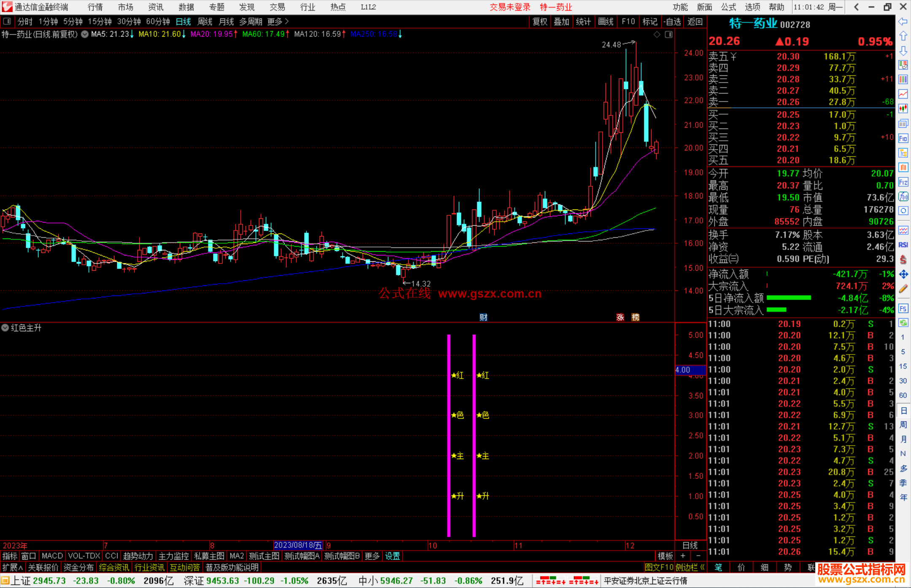Toggle the 复权 adjustment button
This screenshot has width=911, height=588.
[x=539, y=21]
